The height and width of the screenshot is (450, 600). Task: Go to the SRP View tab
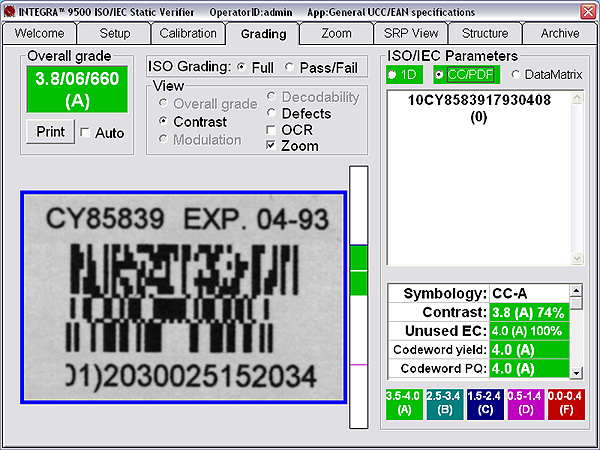point(411,33)
